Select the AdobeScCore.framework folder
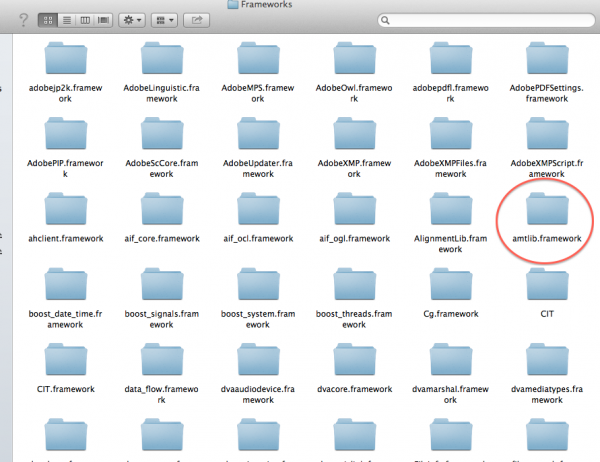 [162, 134]
